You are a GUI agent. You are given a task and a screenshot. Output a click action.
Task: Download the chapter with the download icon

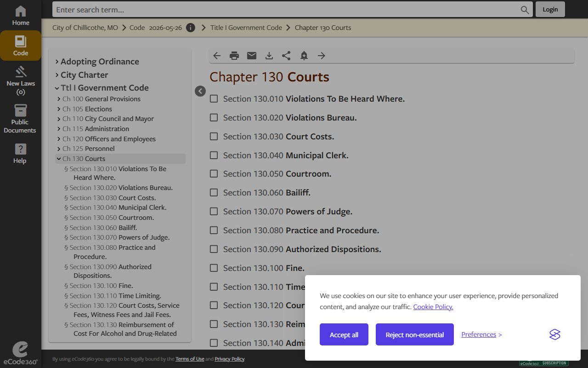point(269,56)
